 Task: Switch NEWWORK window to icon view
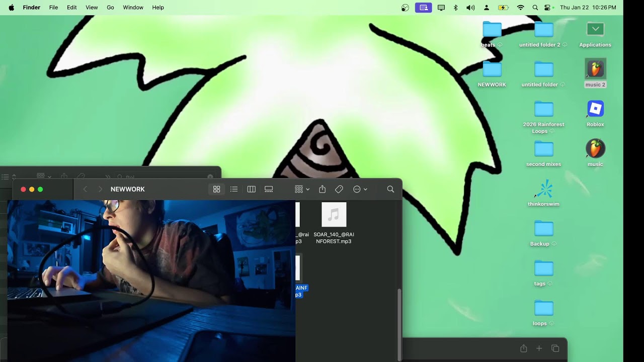217,189
